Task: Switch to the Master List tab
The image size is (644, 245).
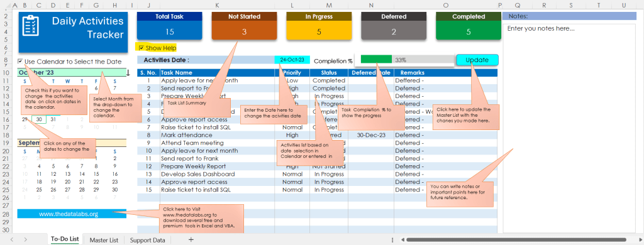Action: [104, 240]
